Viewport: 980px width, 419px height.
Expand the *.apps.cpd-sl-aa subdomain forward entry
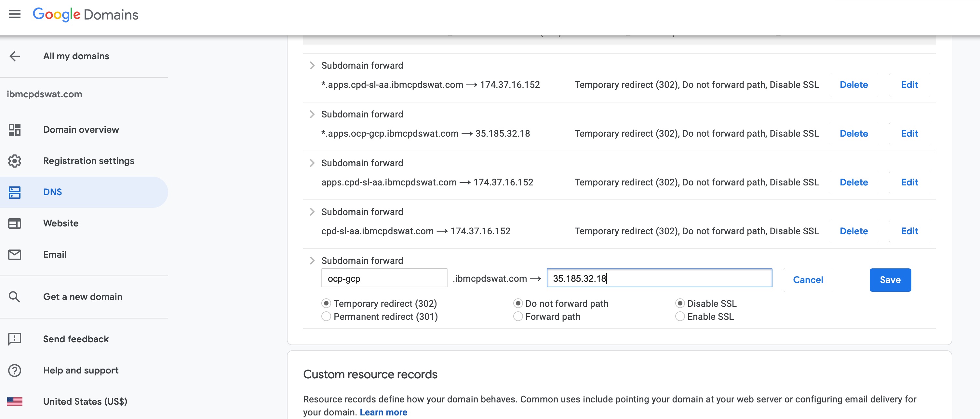pyautogui.click(x=312, y=65)
